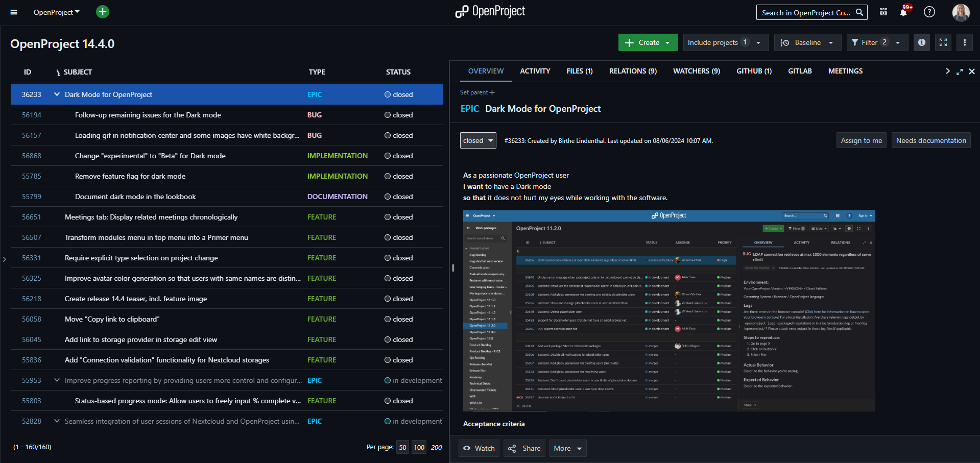980x463 pixels.
Task: Open the Relations (9) tab
Action: coord(632,71)
